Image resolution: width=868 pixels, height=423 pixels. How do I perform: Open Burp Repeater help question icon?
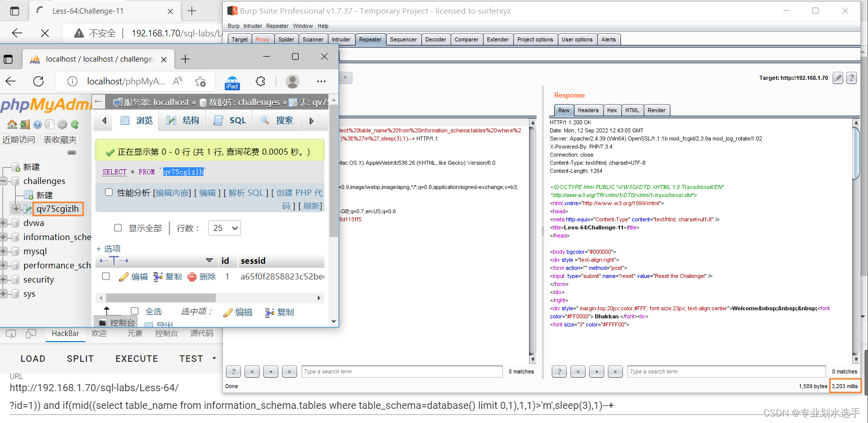point(852,78)
